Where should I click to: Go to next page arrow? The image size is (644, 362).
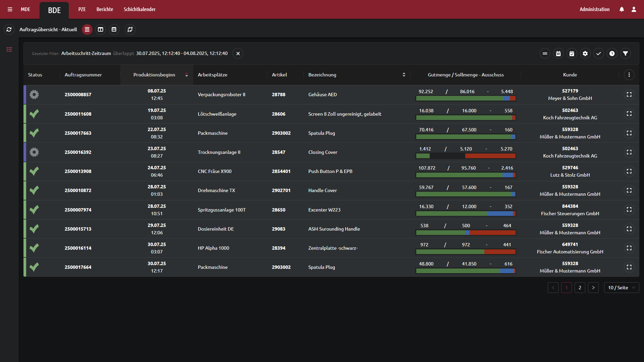(x=593, y=288)
